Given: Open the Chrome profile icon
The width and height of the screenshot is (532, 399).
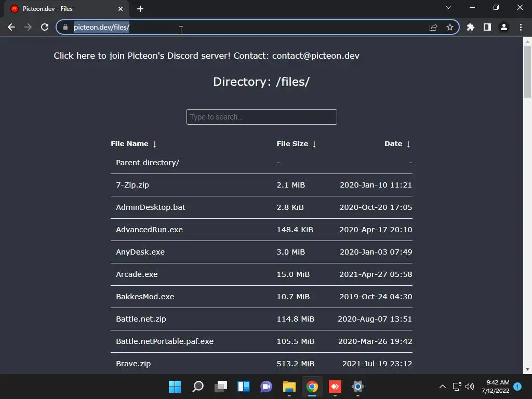Looking at the screenshot, I should pos(504,27).
